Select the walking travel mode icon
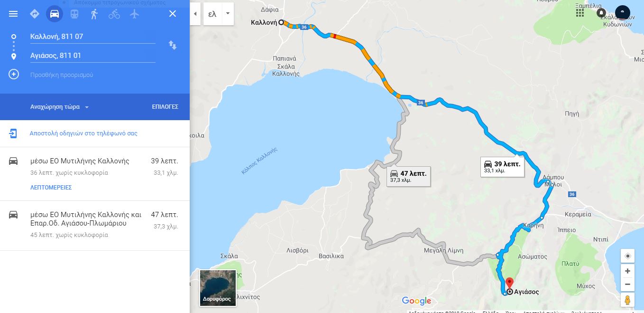Viewport: 644px width, 313px height. [94, 14]
